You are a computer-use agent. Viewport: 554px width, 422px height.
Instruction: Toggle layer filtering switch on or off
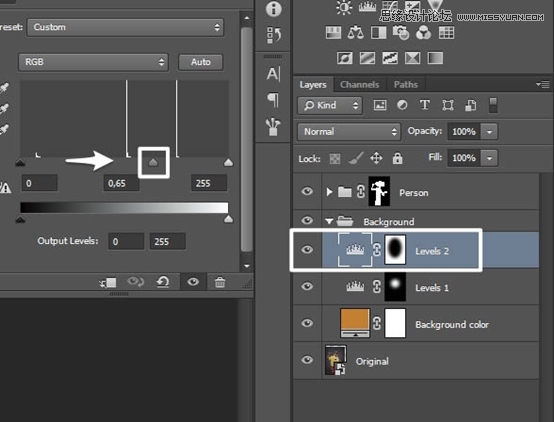point(493,105)
